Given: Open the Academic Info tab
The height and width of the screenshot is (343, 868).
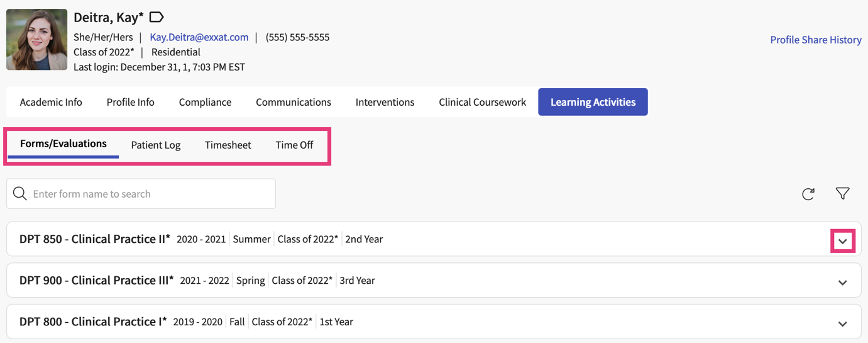Looking at the screenshot, I should (51, 102).
